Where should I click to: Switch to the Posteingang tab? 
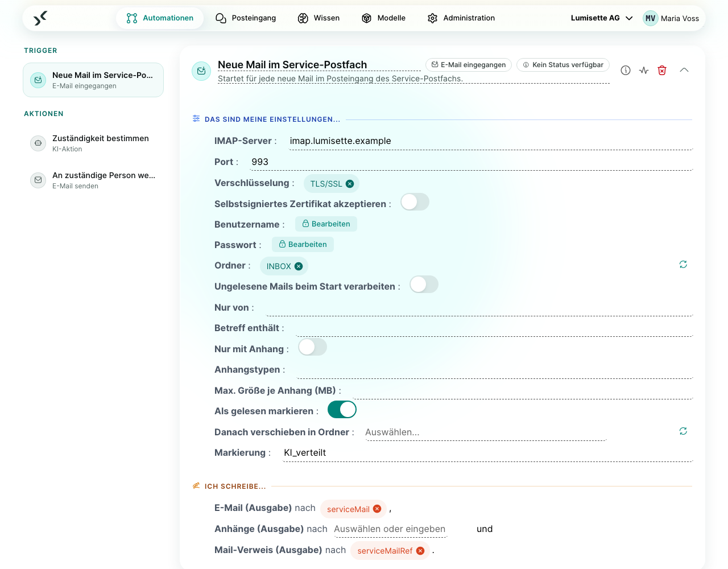[246, 18]
